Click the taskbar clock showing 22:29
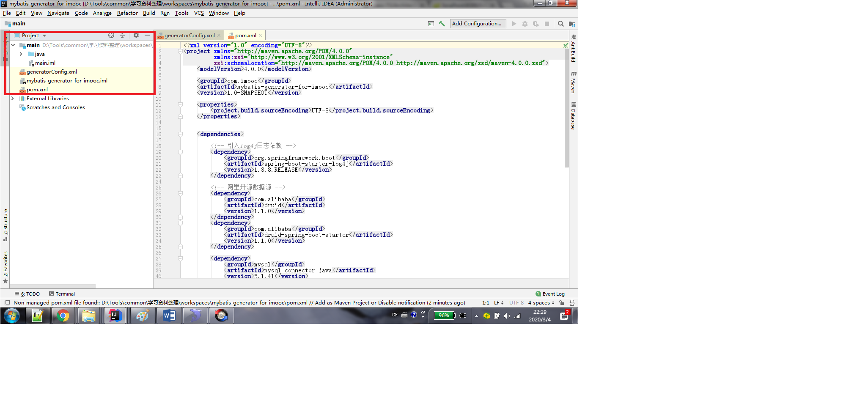The image size is (868, 395). tap(540, 315)
